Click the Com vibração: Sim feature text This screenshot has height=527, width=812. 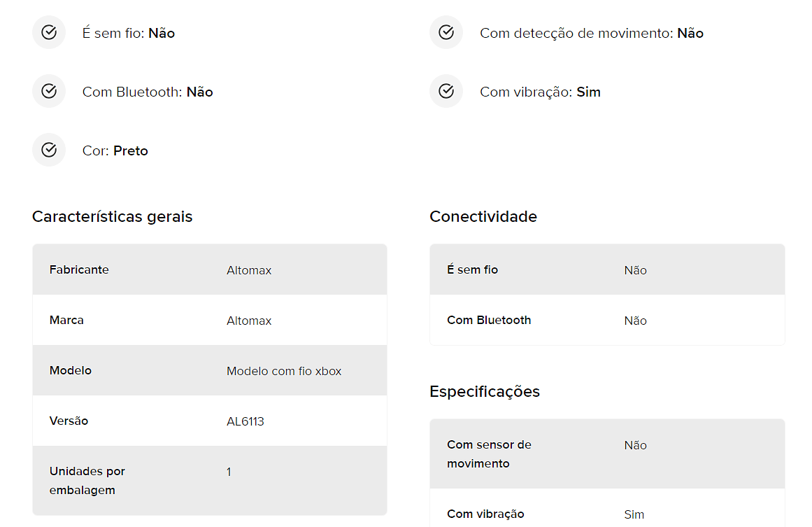tap(540, 92)
